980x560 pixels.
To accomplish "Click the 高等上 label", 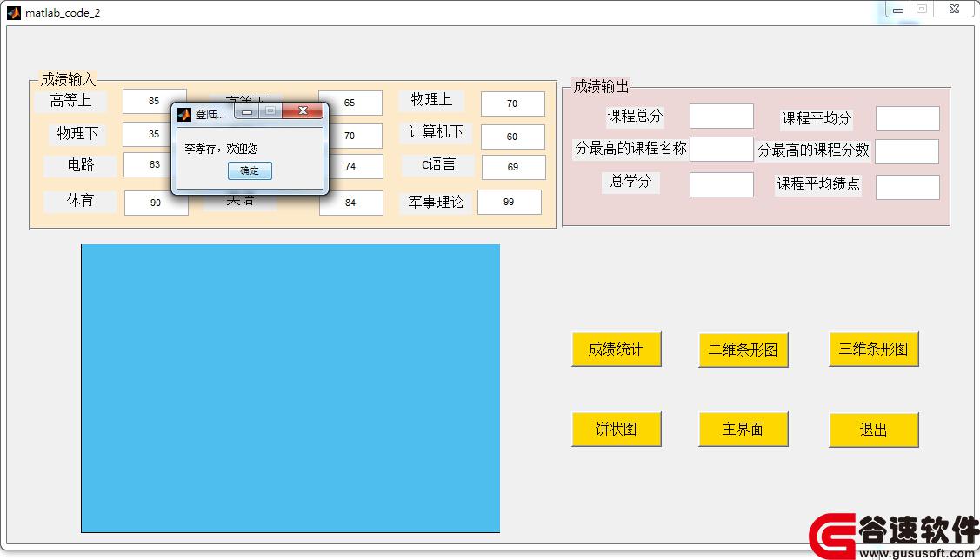I will point(70,101).
